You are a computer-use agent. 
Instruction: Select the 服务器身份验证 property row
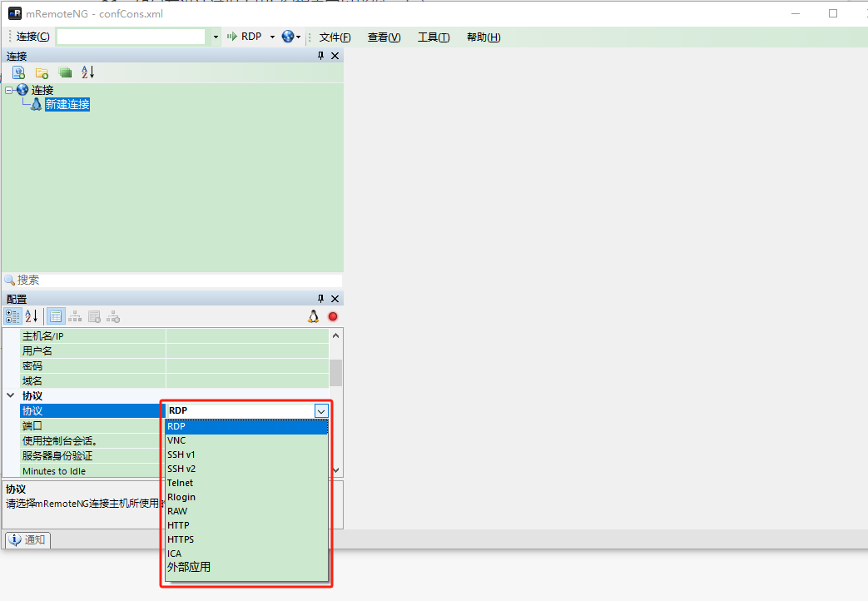(90, 456)
